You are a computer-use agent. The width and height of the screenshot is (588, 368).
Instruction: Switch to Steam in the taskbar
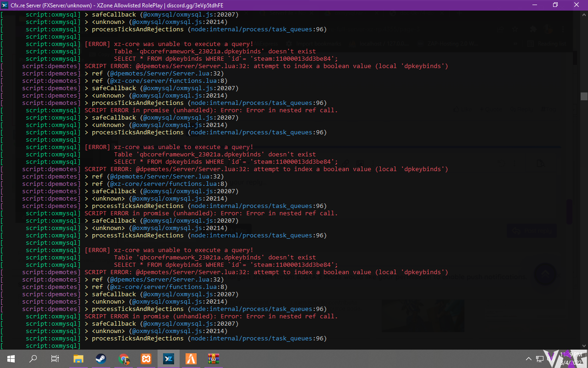point(101,358)
